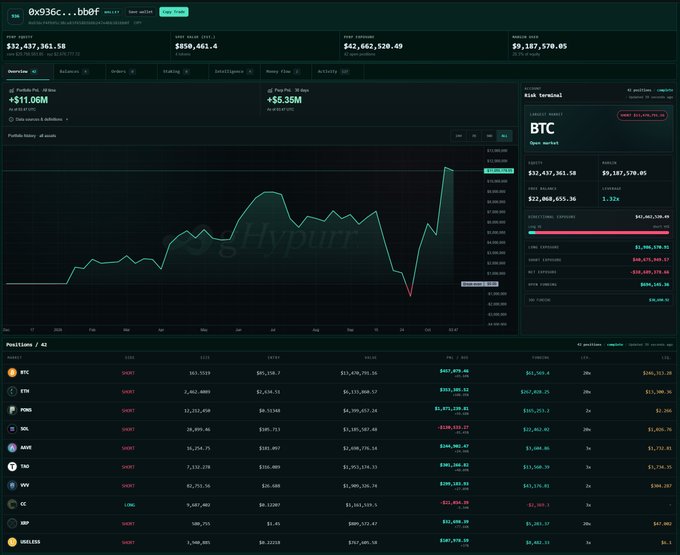Click the BTC entry price $85,158.7

pyautogui.click(x=268, y=373)
